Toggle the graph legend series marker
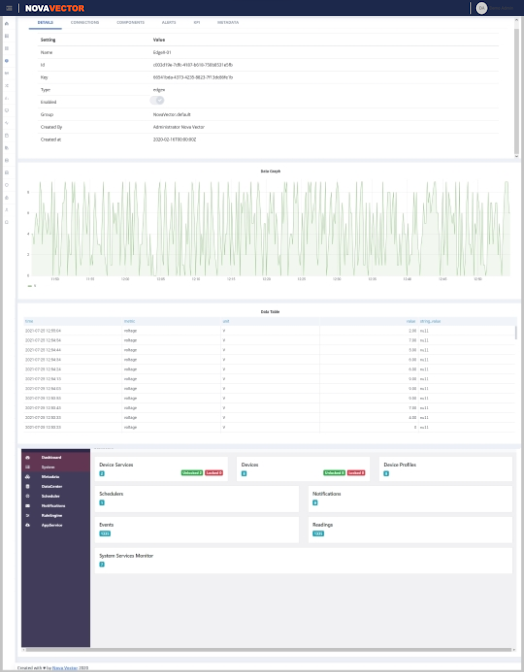Screen dimensions: 524x672 click(32, 286)
